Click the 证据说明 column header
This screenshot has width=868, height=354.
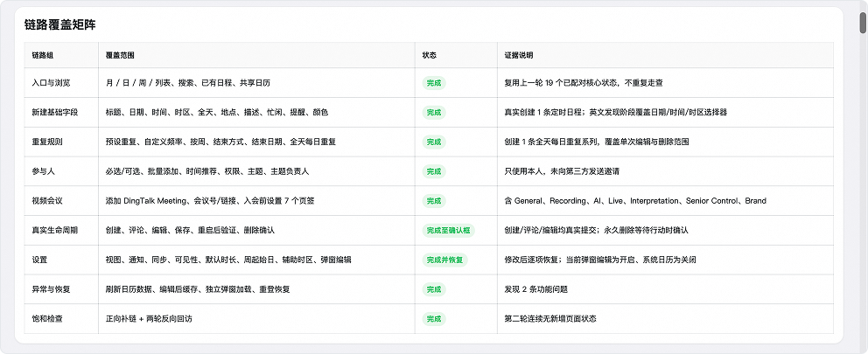519,55
